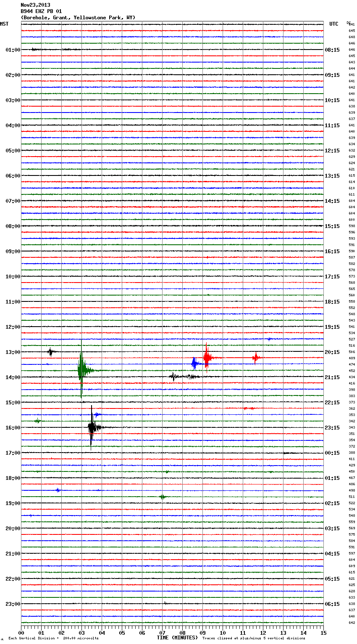The height and width of the screenshot is (644, 357).
Task: Click the 10:15 UTC label
Action: [332, 100]
